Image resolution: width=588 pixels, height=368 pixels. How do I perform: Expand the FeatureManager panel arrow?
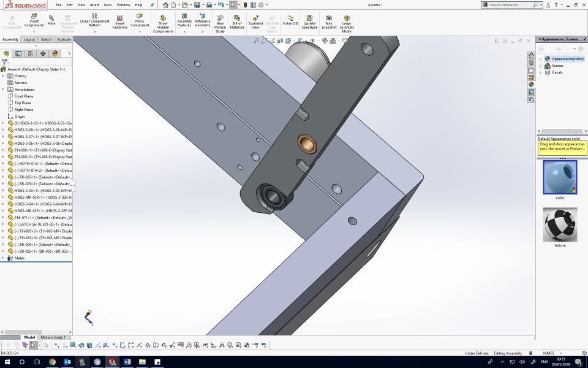69,53
